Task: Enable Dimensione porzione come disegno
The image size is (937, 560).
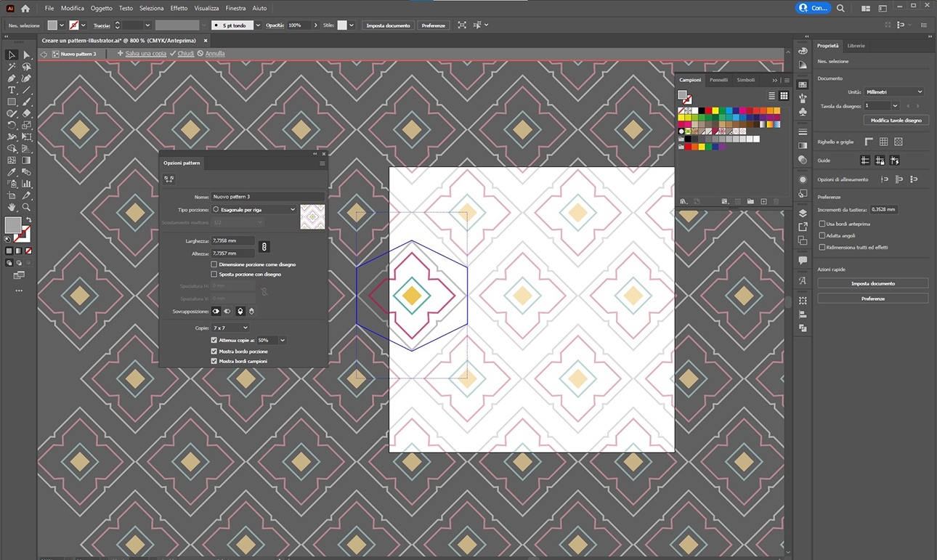Action: [x=214, y=264]
